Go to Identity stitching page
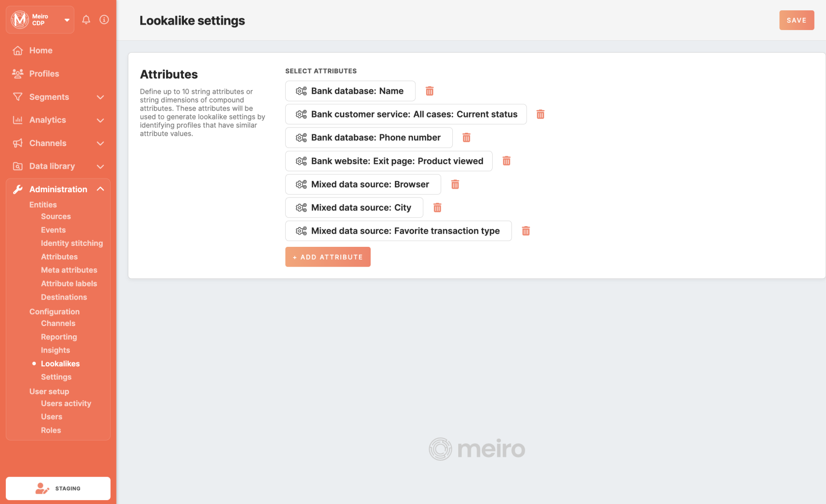 pos(72,243)
